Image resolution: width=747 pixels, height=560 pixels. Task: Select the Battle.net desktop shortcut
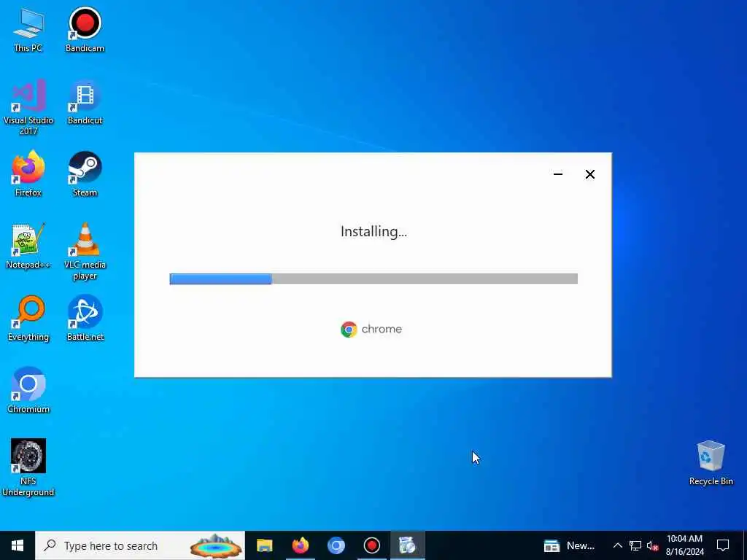[85, 319]
